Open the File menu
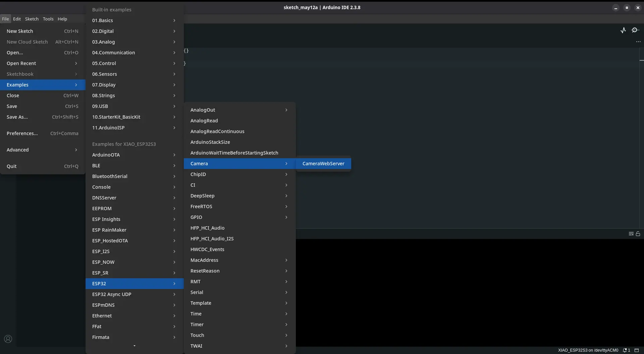The height and width of the screenshot is (354, 644). click(x=5, y=19)
